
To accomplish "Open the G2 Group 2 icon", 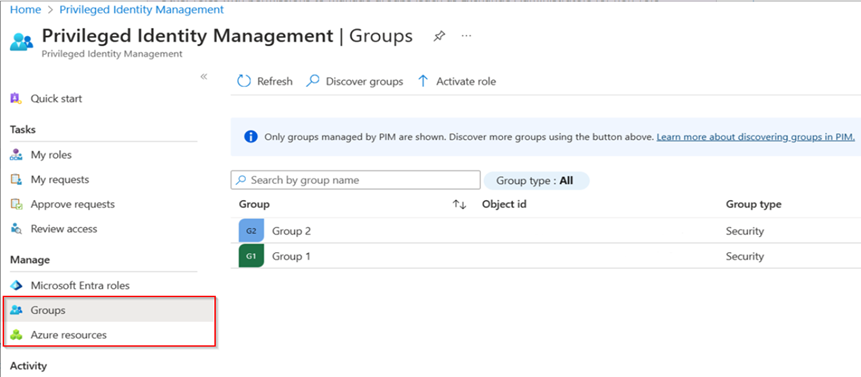I will pyautogui.click(x=251, y=231).
